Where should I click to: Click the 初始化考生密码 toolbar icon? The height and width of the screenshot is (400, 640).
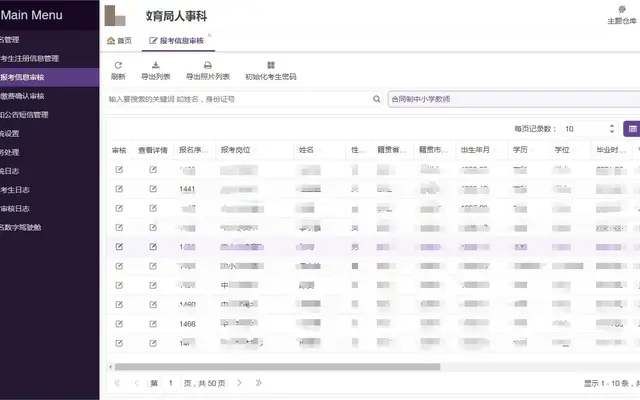[x=271, y=65]
